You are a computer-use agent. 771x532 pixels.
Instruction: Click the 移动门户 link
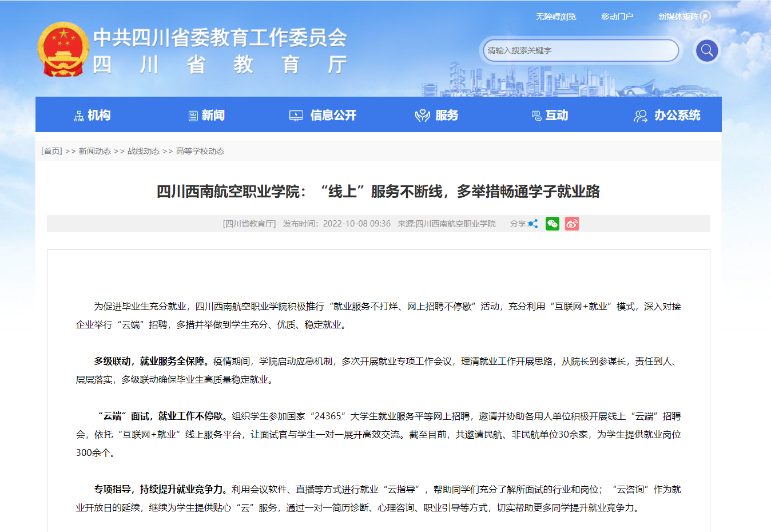[x=617, y=17]
